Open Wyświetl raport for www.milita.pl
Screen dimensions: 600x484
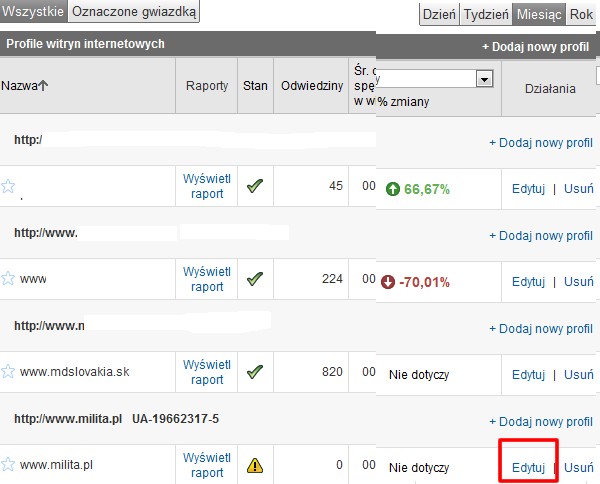tap(207, 465)
